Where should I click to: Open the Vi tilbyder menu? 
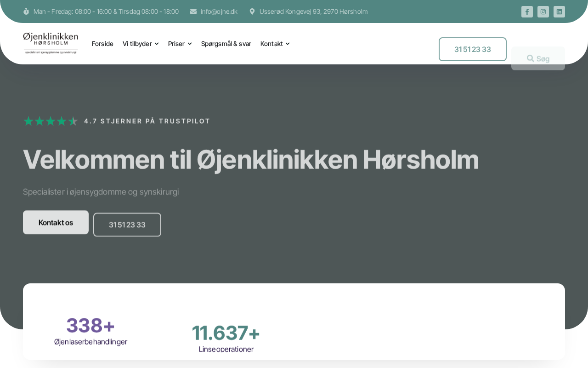tap(141, 44)
